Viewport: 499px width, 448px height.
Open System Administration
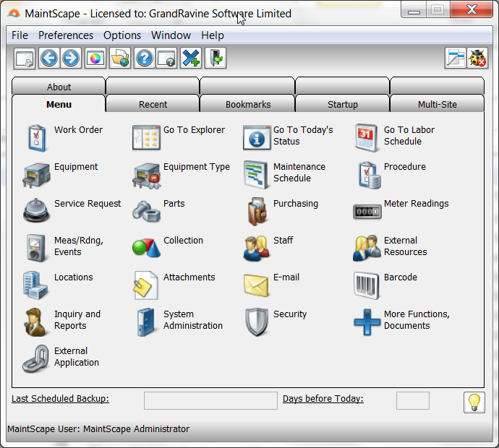(146, 322)
